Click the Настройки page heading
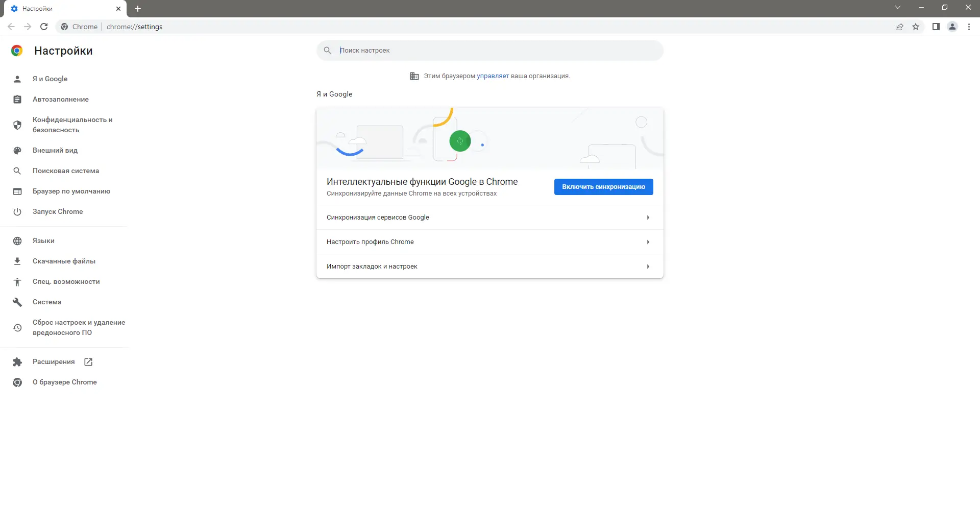 tap(63, 51)
